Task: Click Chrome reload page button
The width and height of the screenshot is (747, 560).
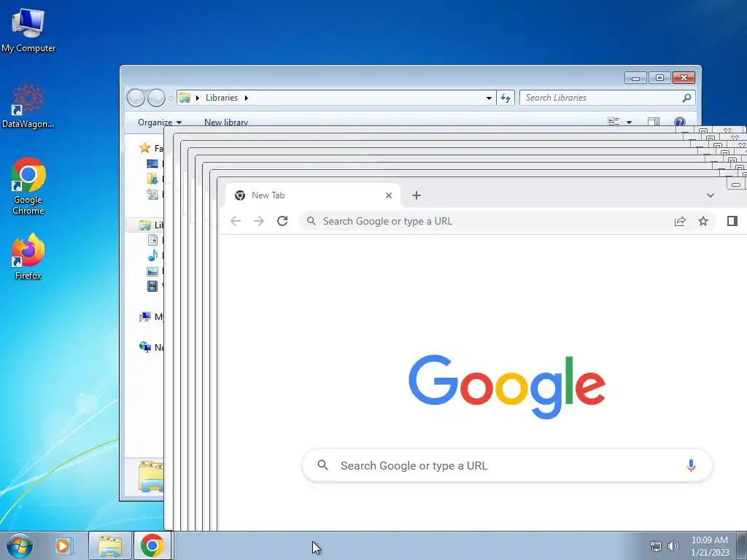Action: pos(282,221)
